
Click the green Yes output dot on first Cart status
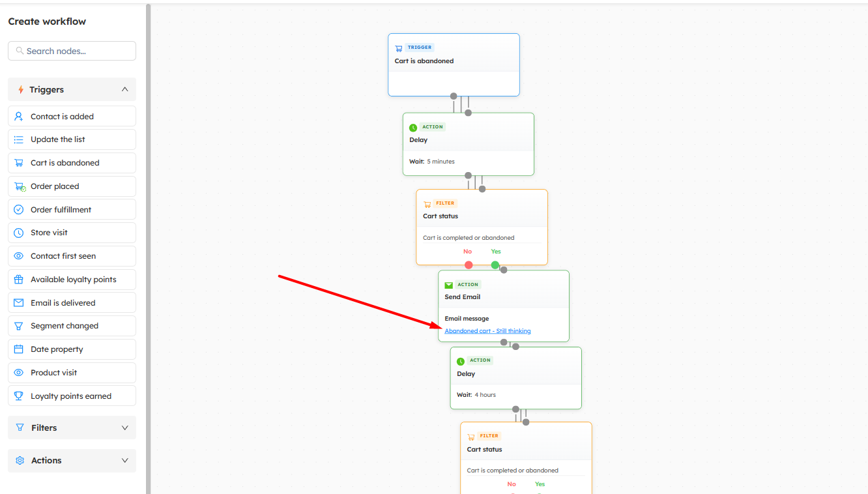tap(495, 265)
